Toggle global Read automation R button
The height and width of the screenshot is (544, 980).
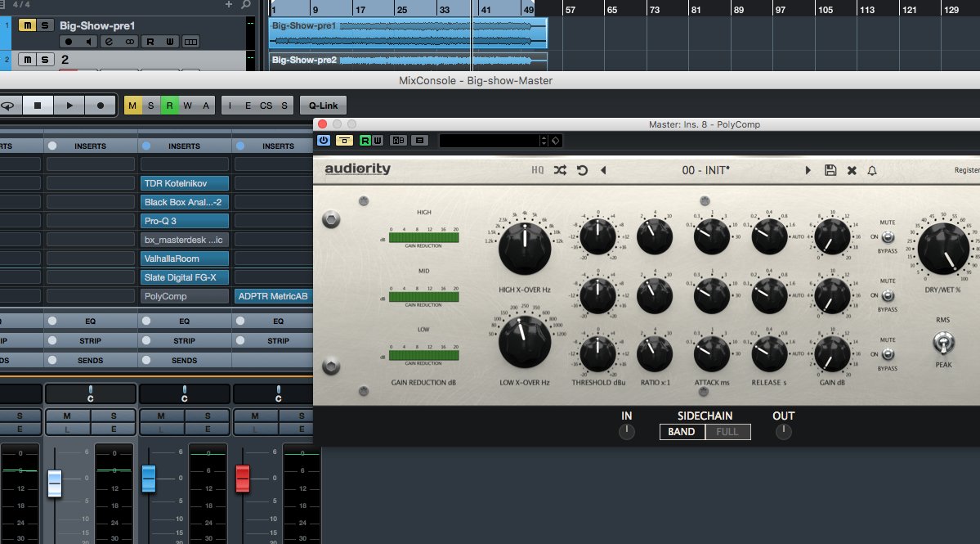point(169,106)
